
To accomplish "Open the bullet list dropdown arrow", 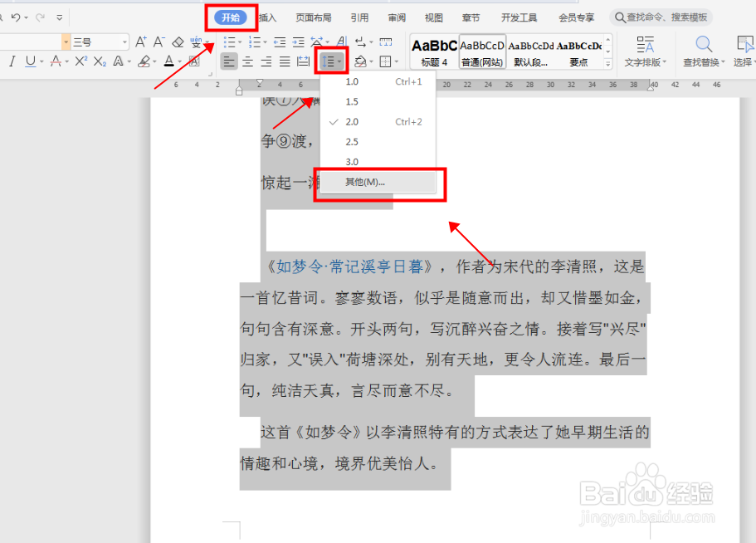I will tap(239, 42).
